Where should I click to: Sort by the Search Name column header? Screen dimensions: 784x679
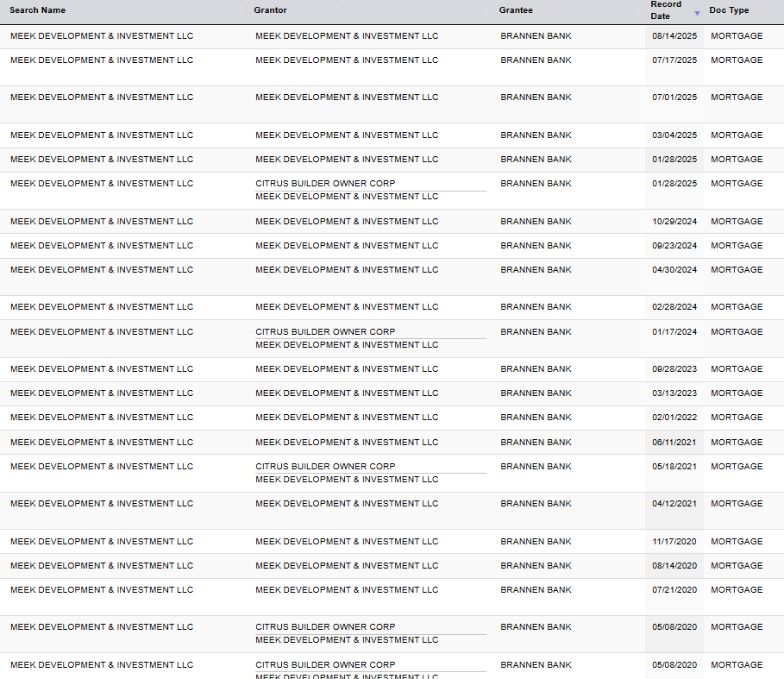pos(37,10)
